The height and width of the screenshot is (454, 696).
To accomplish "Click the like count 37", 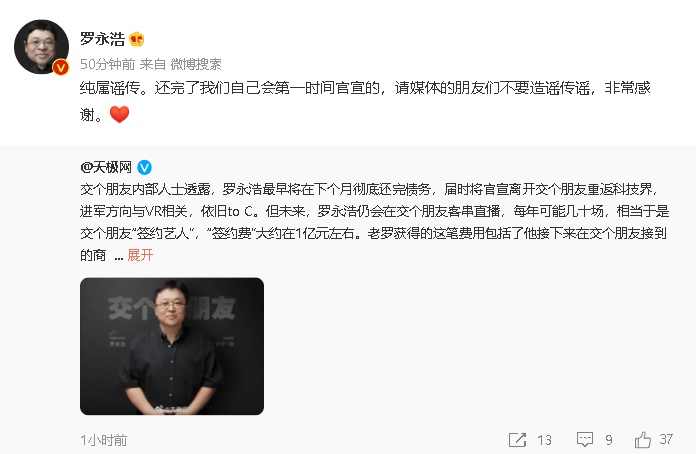I will (666, 439).
